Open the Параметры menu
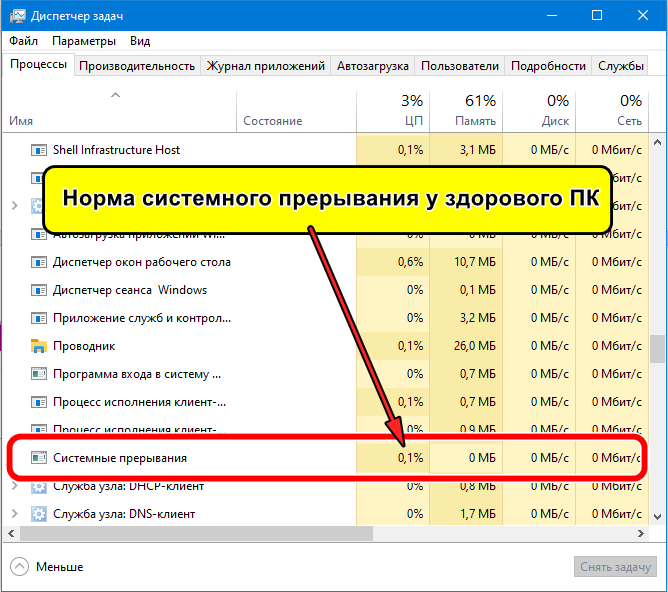The height and width of the screenshot is (592, 668). (x=84, y=41)
